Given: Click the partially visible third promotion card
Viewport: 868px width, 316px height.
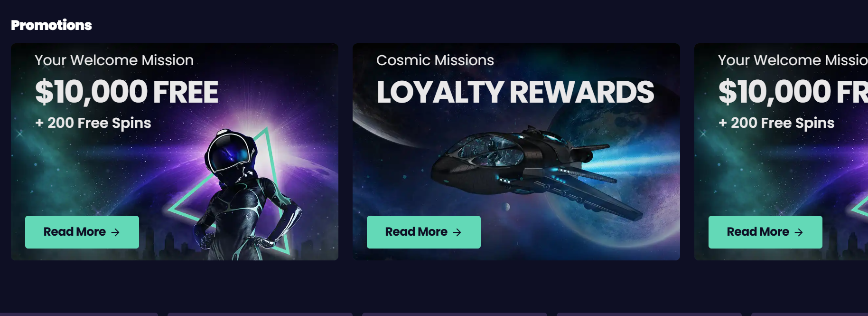Looking at the screenshot, I should (781, 152).
